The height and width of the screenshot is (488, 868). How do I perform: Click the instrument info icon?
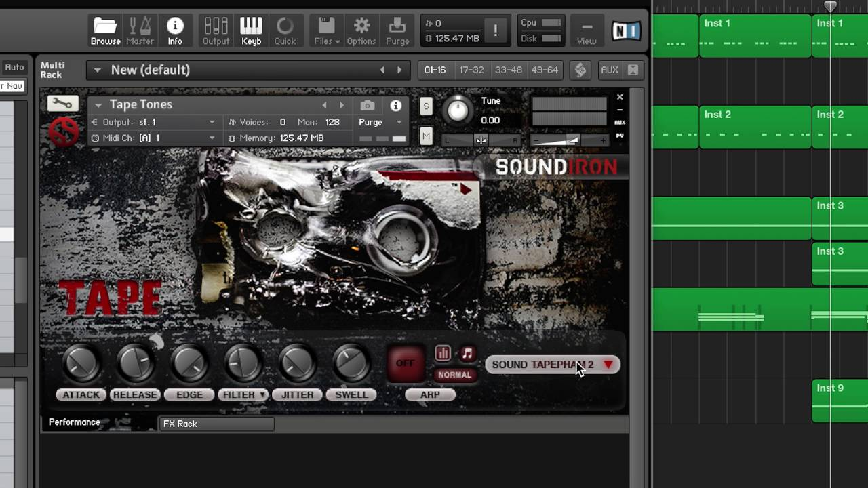[x=395, y=106]
